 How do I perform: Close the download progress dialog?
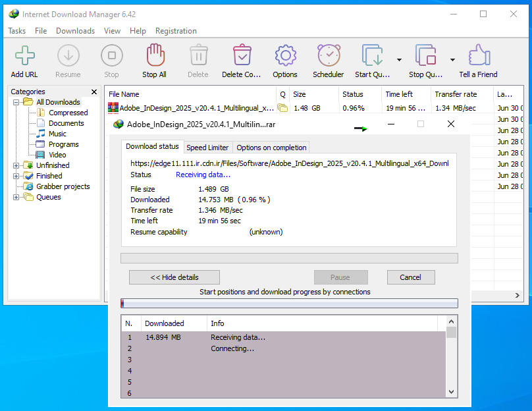pos(451,124)
